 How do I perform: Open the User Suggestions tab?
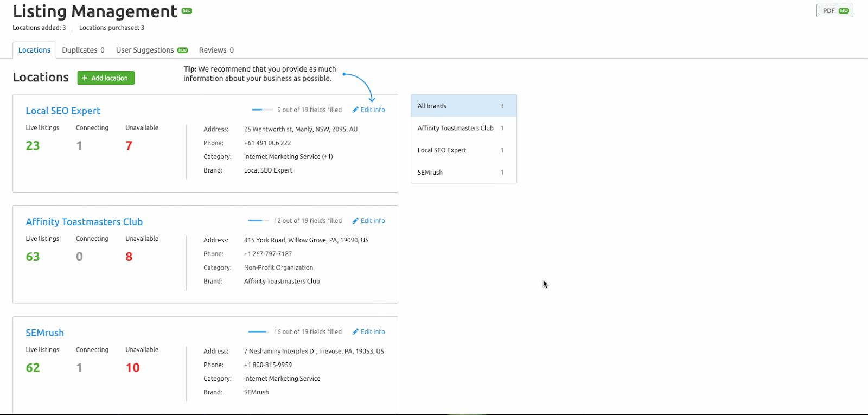pyautogui.click(x=151, y=50)
